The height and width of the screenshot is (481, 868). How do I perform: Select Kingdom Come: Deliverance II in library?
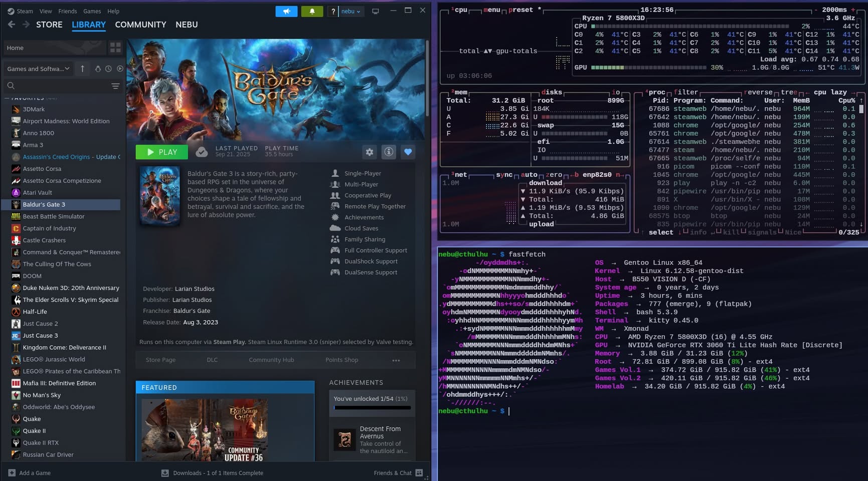pyautogui.click(x=64, y=347)
